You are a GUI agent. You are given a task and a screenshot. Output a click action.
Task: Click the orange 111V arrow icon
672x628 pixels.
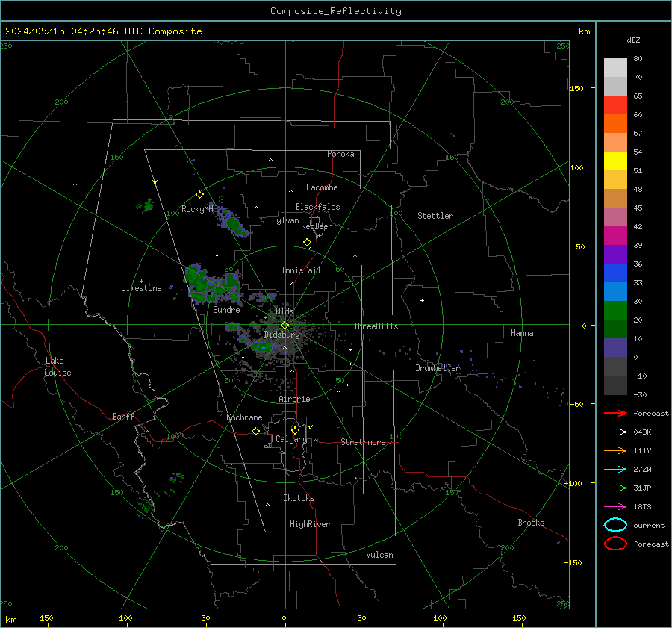point(615,450)
